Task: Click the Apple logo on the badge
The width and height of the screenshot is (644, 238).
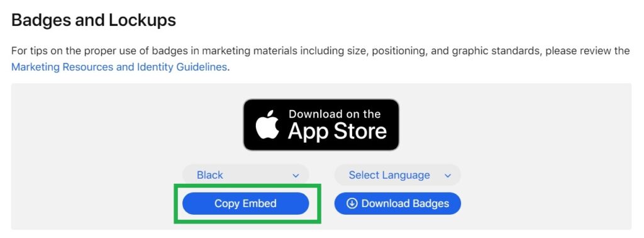Action: click(267, 124)
